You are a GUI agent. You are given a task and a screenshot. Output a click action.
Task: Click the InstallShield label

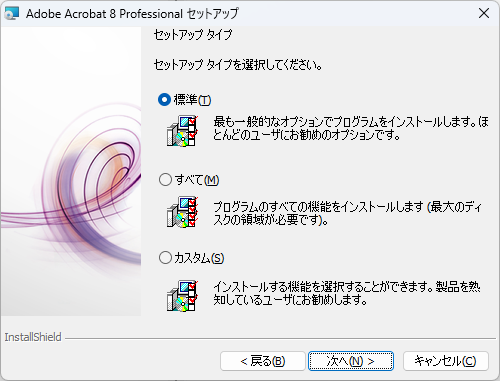[x=33, y=337]
